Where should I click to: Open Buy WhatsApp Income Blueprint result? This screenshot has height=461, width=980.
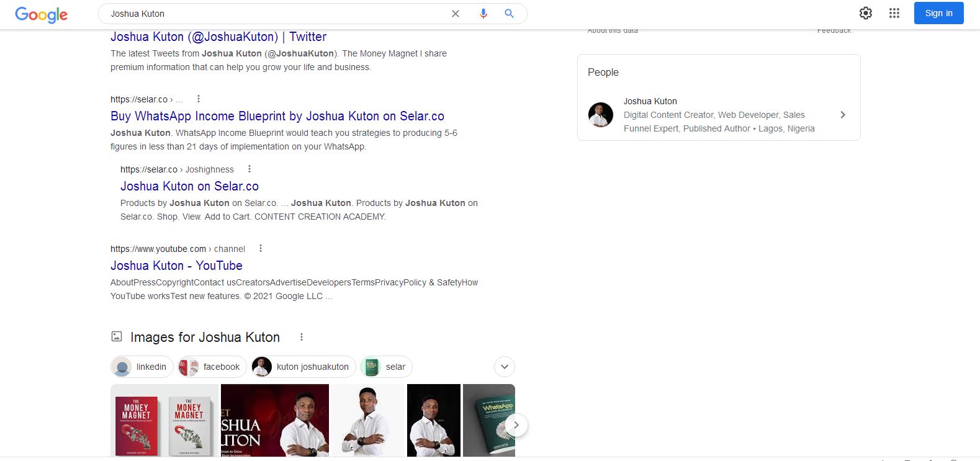(x=277, y=116)
